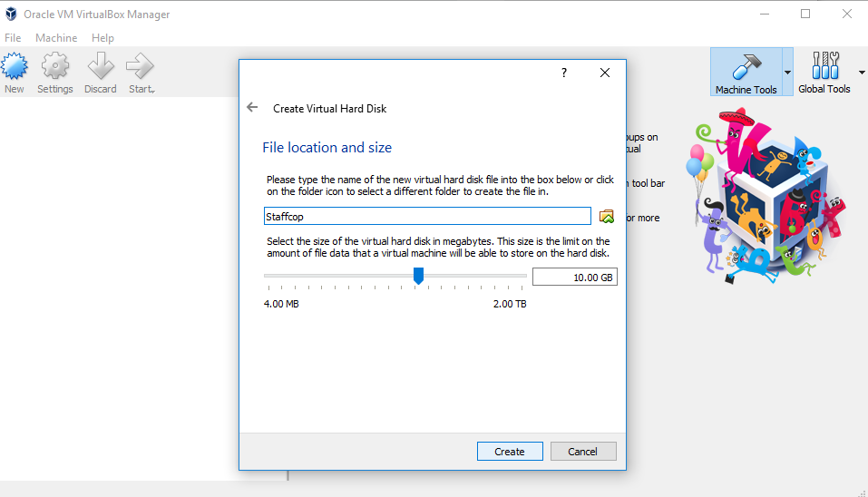Minimize the VirtualBox Manager window
This screenshot has width=868, height=497.
pos(765,14)
